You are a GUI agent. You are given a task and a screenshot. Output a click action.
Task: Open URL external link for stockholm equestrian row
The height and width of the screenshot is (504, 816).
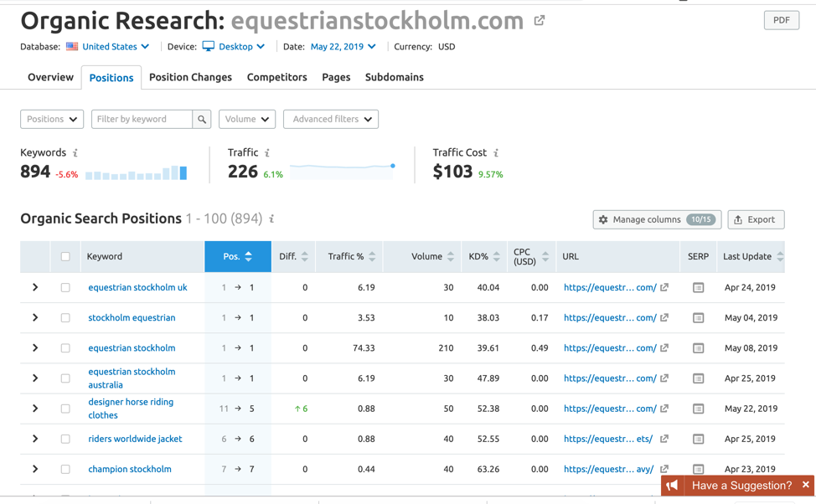point(664,318)
